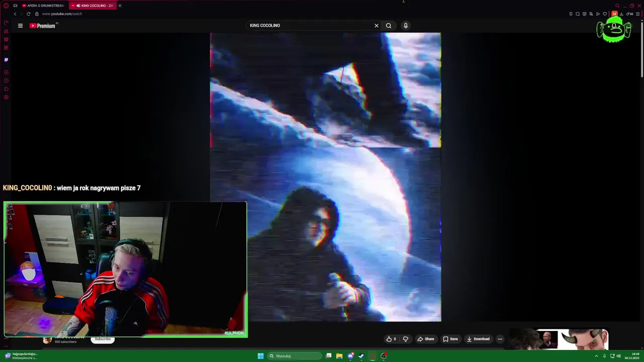This screenshot has height=362, width=644.
Task: Open the YouTube hamburger guide menu
Action: (x=20, y=26)
